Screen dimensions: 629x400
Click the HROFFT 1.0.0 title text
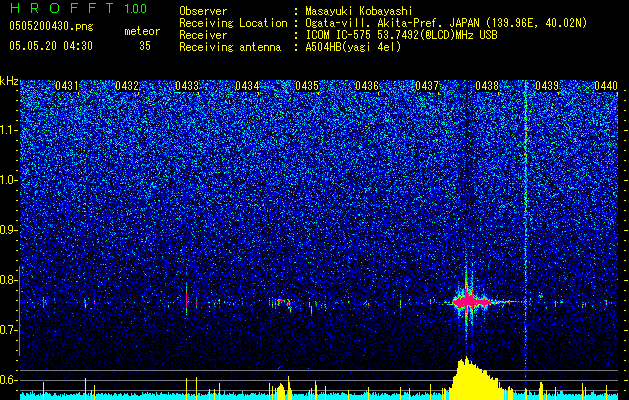pyautogui.click(x=78, y=8)
